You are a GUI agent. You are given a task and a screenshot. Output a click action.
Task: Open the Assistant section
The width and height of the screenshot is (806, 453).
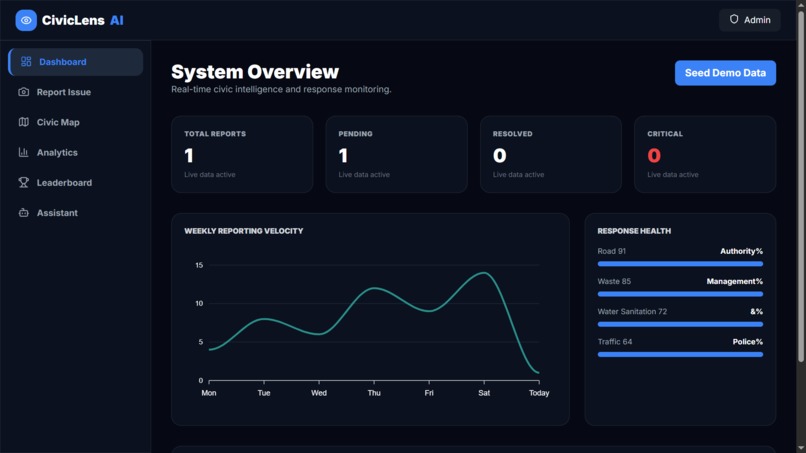point(76,213)
